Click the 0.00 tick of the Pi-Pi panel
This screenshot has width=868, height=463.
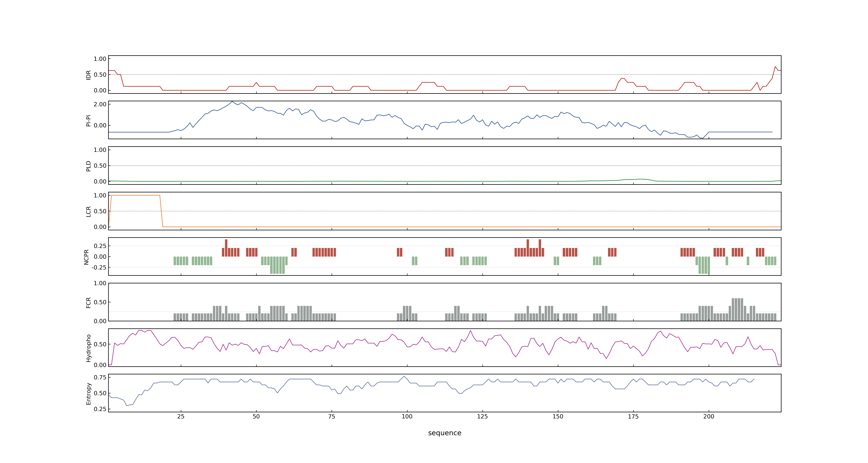click(x=100, y=125)
